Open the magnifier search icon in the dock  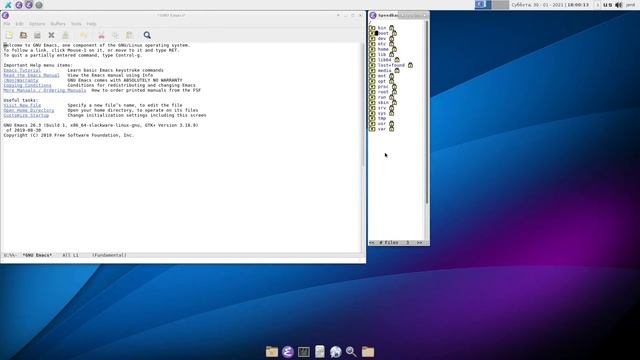(351, 351)
